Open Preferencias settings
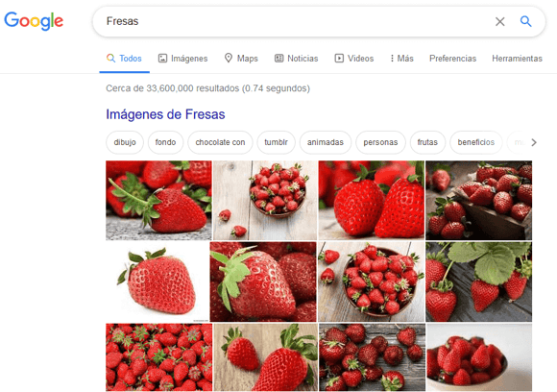The width and height of the screenshot is (557, 392). (452, 59)
